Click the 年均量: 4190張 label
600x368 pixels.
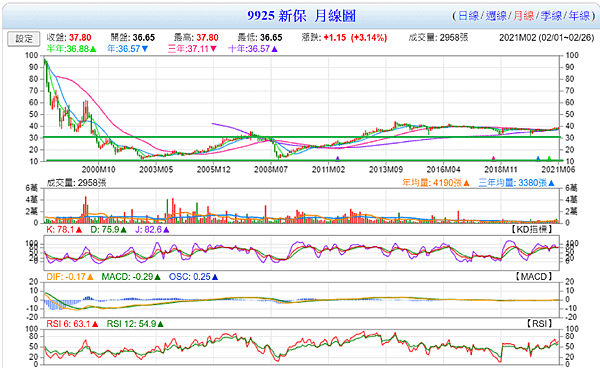tap(436, 183)
